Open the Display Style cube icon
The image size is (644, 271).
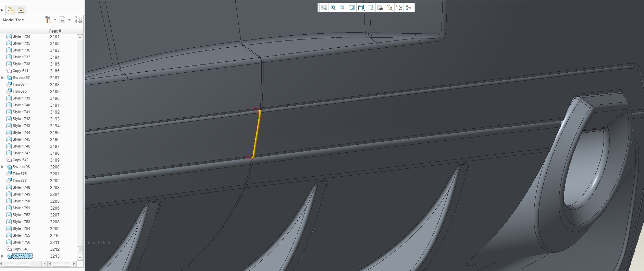click(361, 8)
